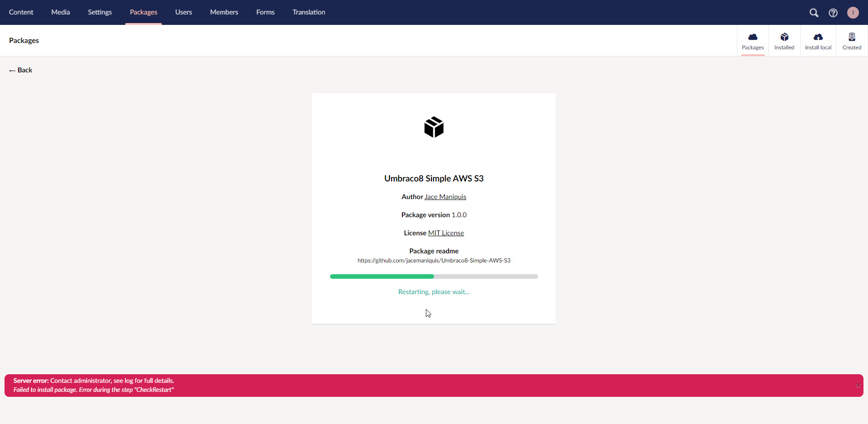Open the Forms section

pos(265,12)
